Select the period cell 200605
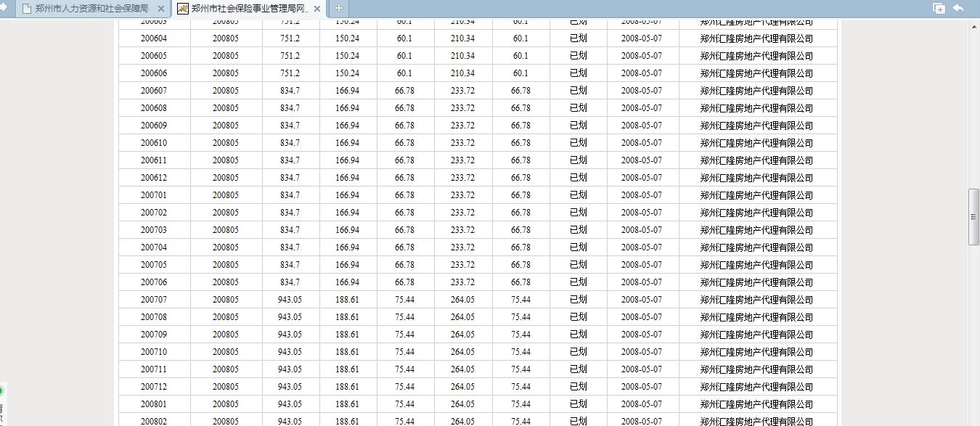Viewport: 980px width, 426px height. pyautogui.click(x=154, y=56)
